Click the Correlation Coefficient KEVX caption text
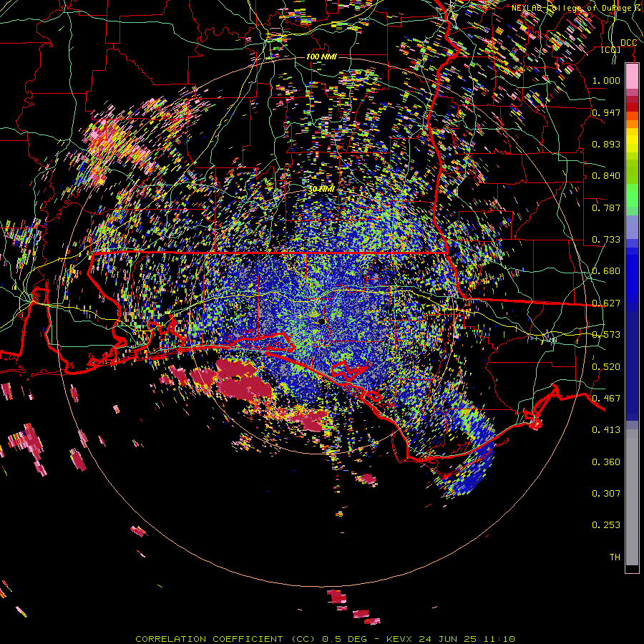Screen dimensions: 644x644 (325, 639)
